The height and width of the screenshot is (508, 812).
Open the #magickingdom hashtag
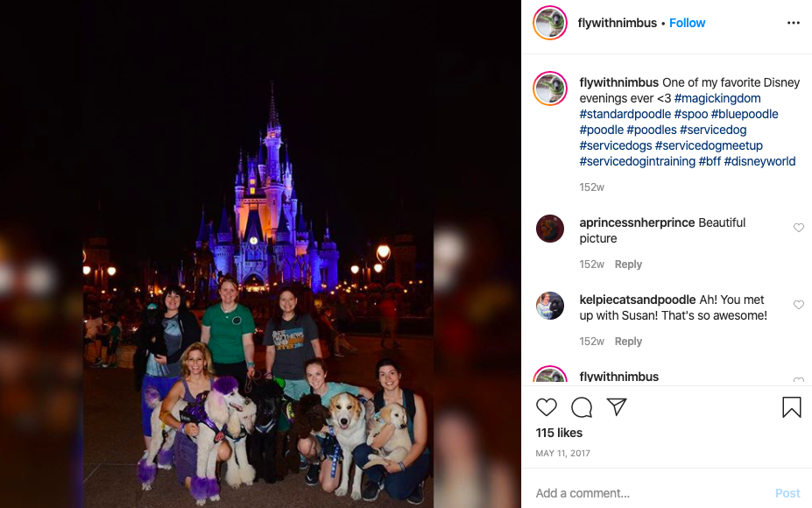coord(717,98)
